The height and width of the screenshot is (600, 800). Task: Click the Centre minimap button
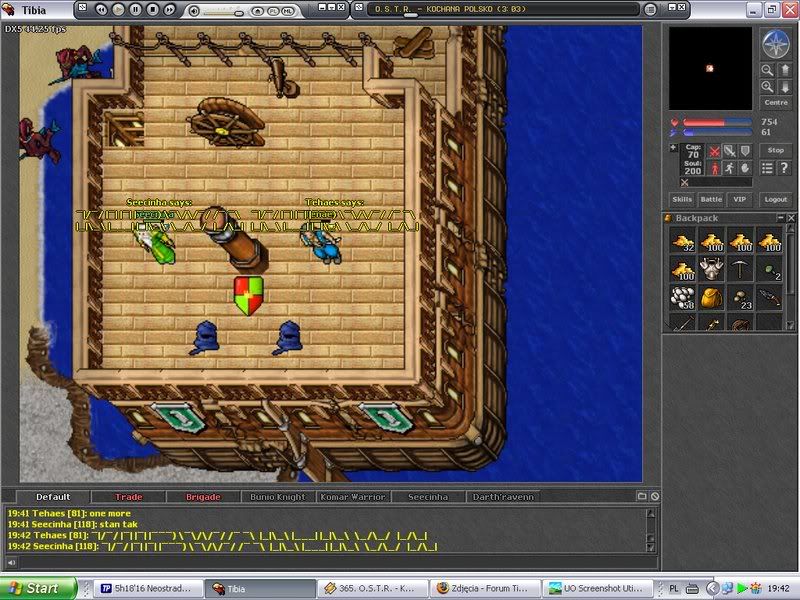pos(776,103)
